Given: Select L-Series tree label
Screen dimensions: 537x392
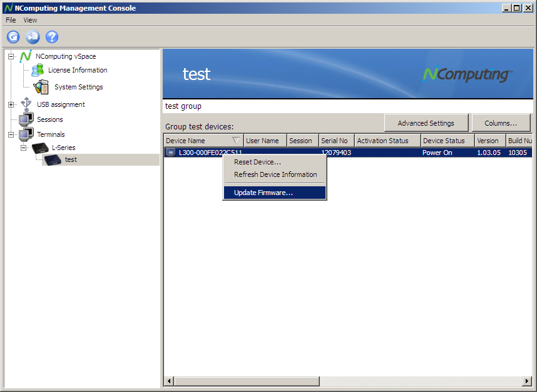Looking at the screenshot, I should click(64, 148).
